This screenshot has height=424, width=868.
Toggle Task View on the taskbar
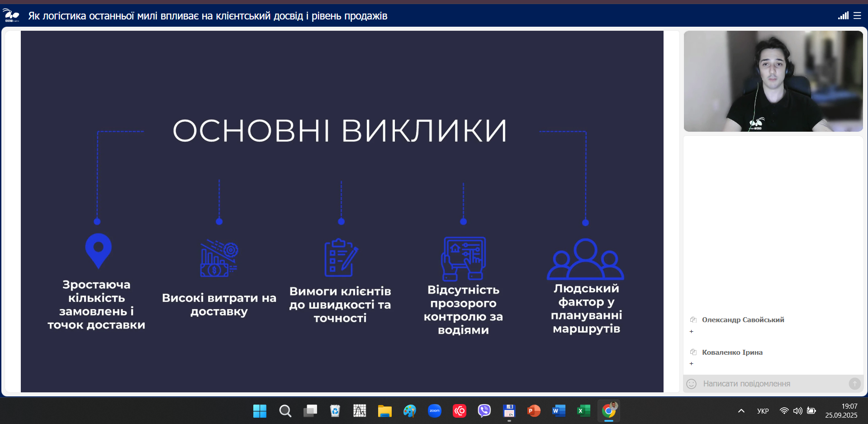(310, 411)
